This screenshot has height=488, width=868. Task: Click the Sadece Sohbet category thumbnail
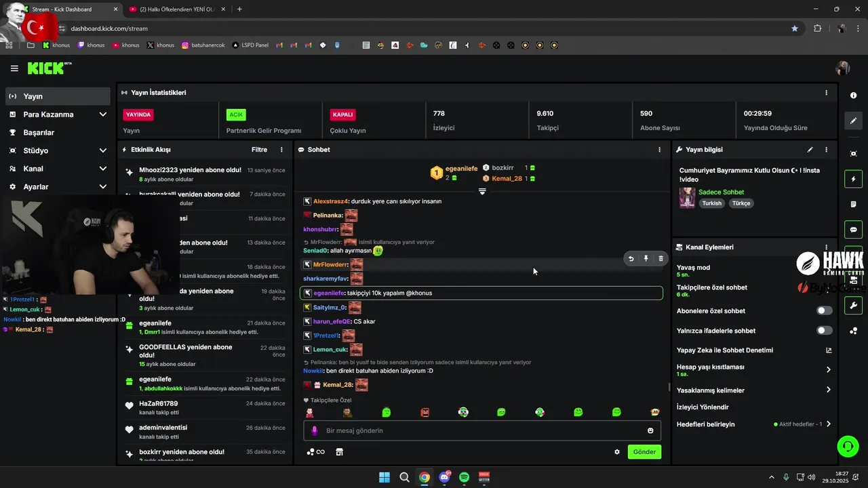[687, 198]
